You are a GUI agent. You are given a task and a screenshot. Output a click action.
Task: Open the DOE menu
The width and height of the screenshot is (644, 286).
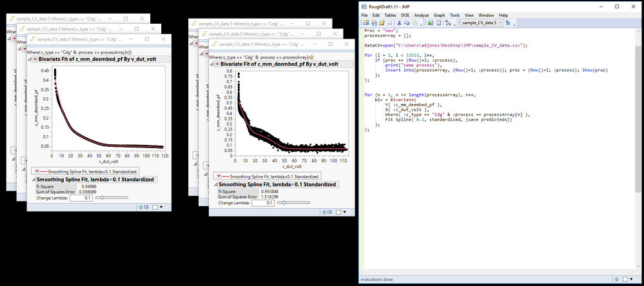pos(405,15)
